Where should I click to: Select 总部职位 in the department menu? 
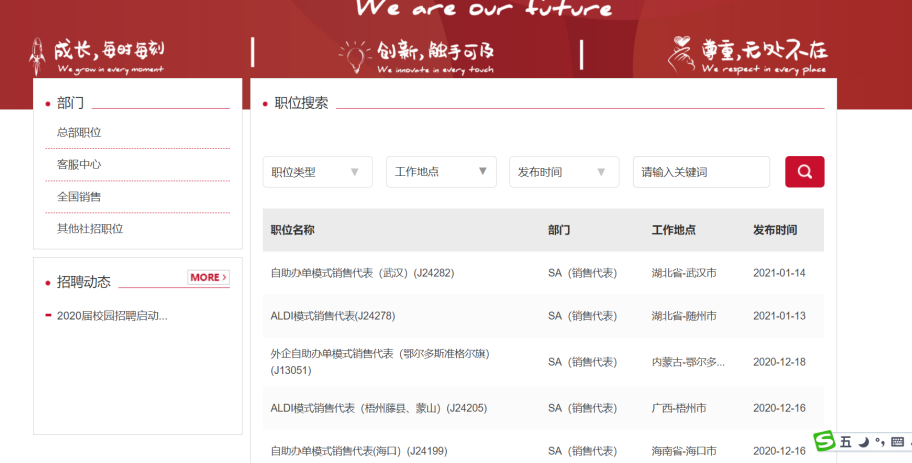tap(79, 132)
